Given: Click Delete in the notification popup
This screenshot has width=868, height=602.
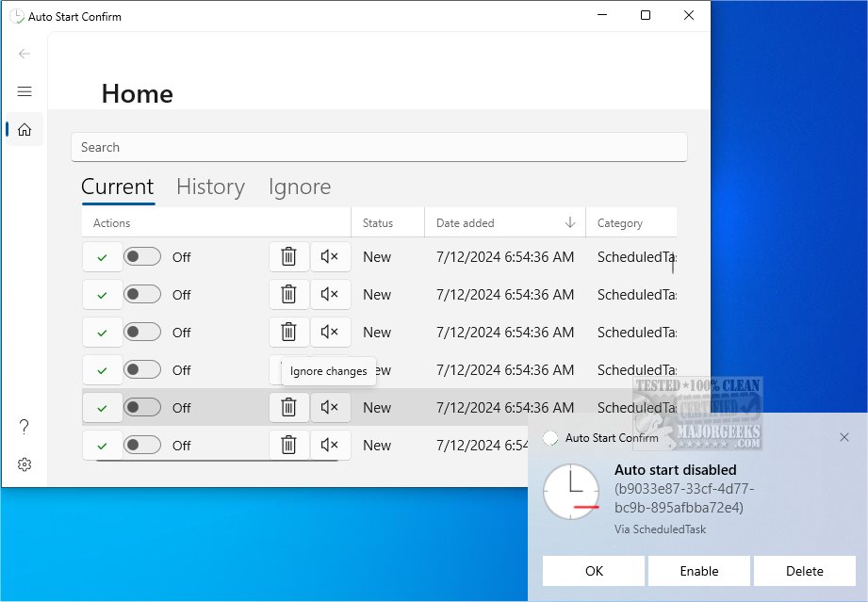Looking at the screenshot, I should coord(804,571).
